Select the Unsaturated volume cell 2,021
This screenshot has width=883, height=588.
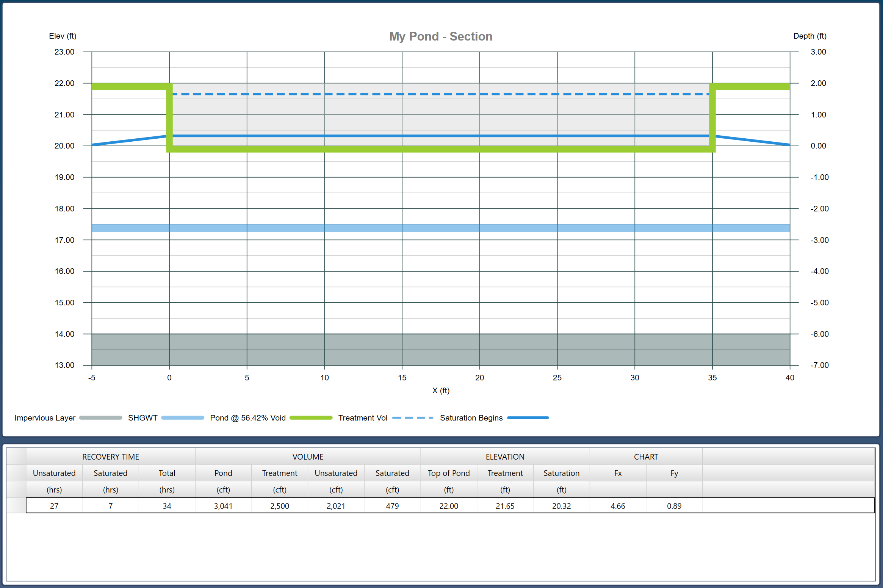pyautogui.click(x=336, y=506)
